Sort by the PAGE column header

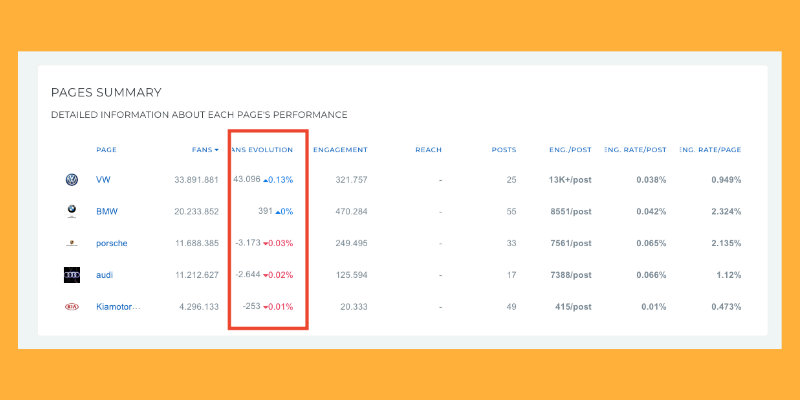(x=107, y=150)
